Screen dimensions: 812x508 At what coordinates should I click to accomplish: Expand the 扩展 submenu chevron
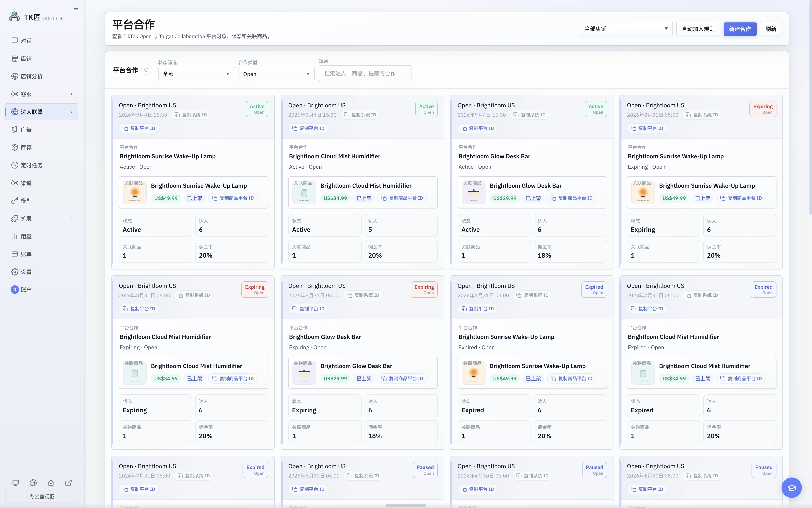71,219
